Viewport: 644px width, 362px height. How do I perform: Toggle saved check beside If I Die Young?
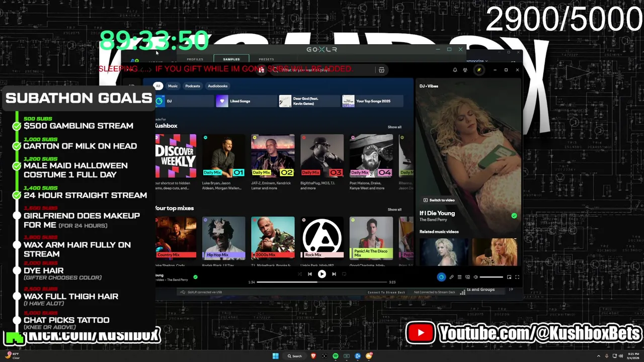point(514,216)
